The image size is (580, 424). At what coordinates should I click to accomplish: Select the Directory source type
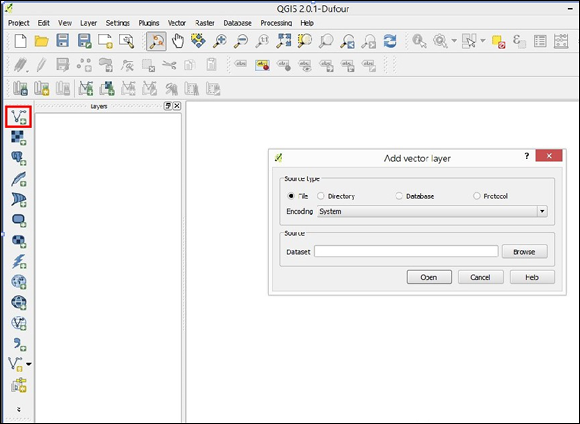(x=336, y=196)
